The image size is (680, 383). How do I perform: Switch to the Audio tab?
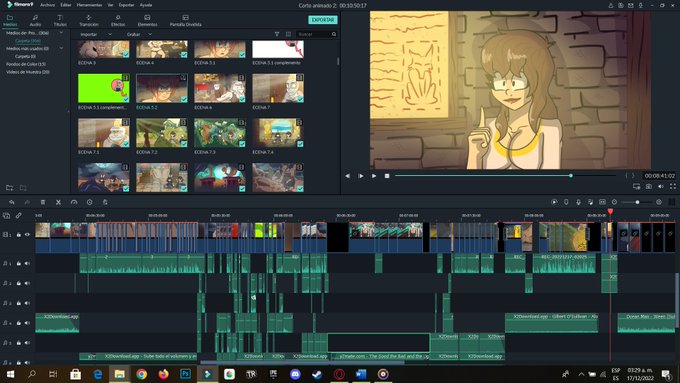tap(35, 20)
